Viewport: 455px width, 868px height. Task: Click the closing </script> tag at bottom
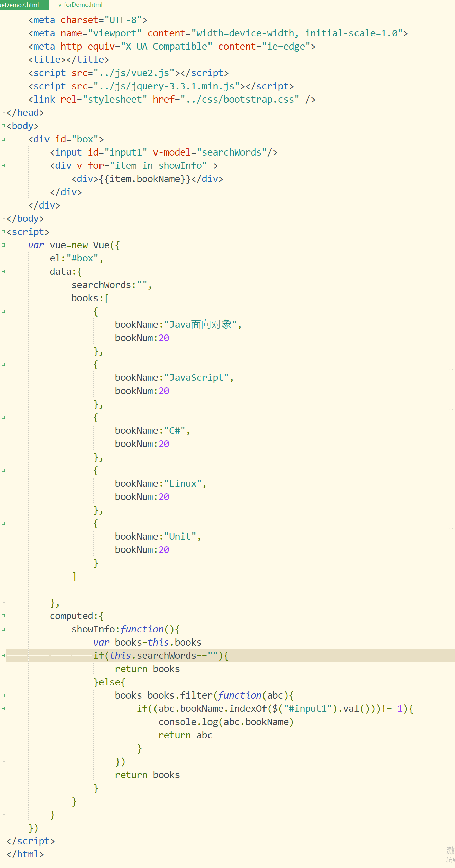click(x=31, y=841)
